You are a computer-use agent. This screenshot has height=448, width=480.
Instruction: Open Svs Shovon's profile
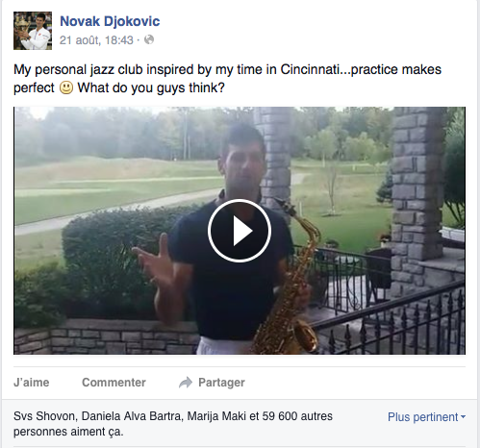(44, 416)
